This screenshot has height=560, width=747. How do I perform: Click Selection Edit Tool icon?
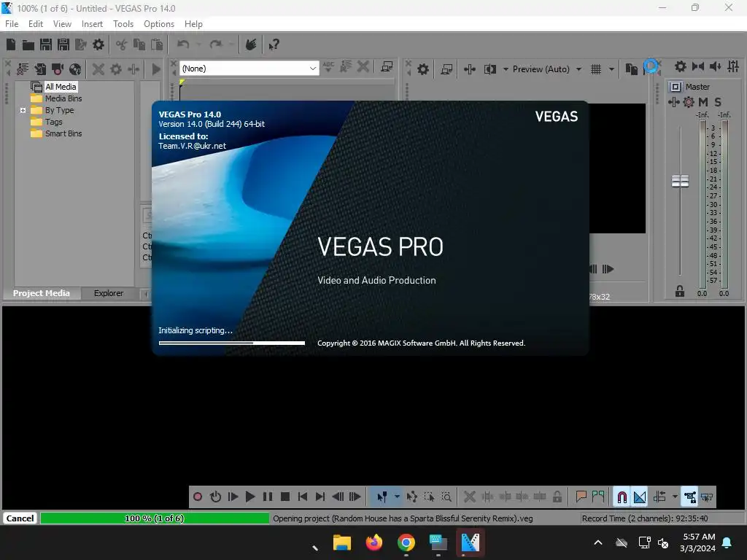pyautogui.click(x=429, y=497)
